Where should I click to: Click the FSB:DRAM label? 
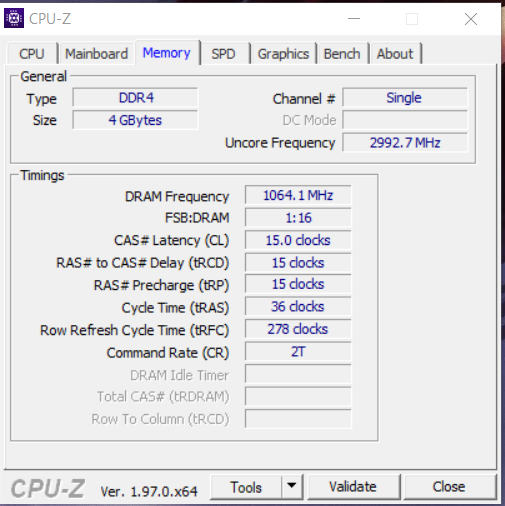pyautogui.click(x=197, y=218)
